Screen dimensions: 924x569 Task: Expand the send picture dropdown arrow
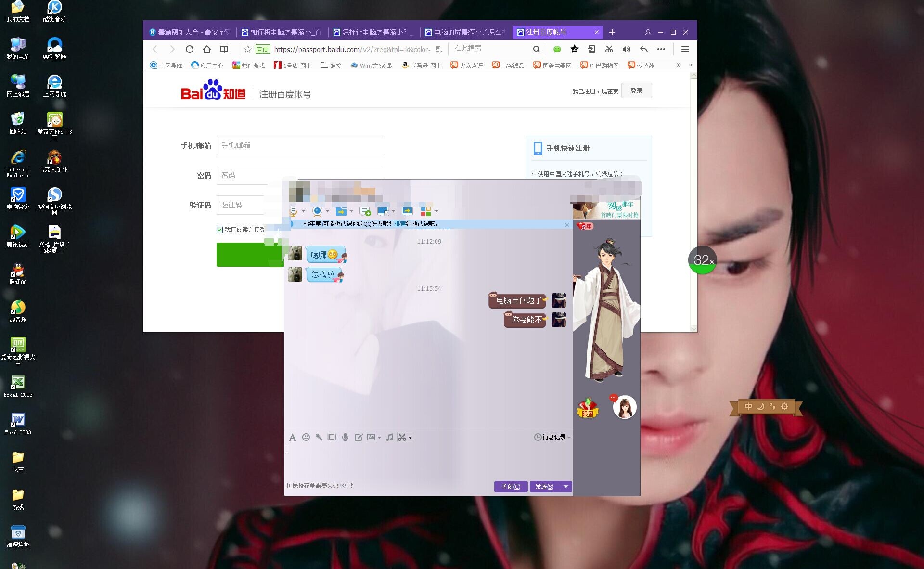[379, 438]
